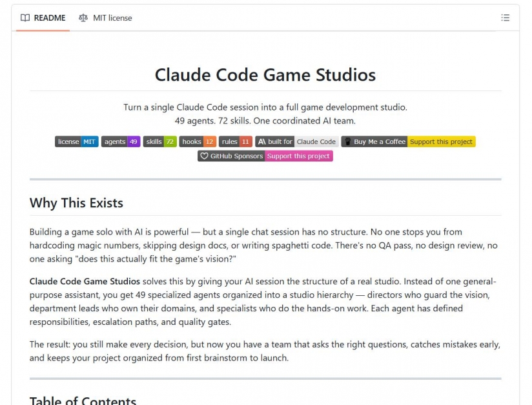532x405 pixels.
Task: Click the agents 49 badge
Action: coord(121,141)
